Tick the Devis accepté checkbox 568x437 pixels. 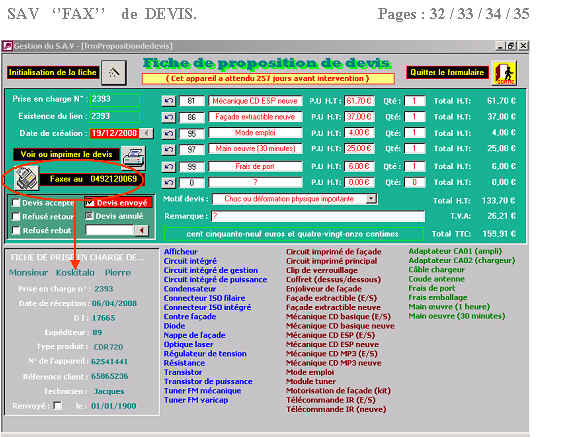tap(16, 203)
